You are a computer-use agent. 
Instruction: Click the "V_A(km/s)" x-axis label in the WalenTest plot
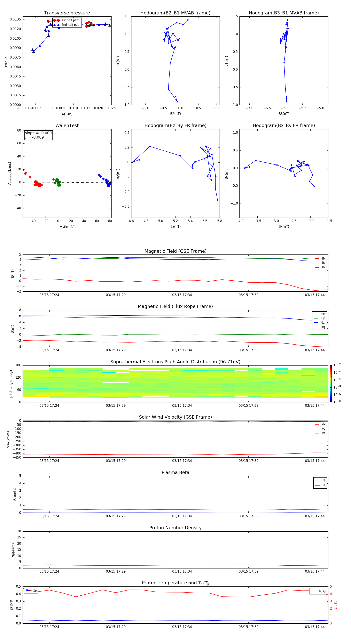[x=67, y=227]
